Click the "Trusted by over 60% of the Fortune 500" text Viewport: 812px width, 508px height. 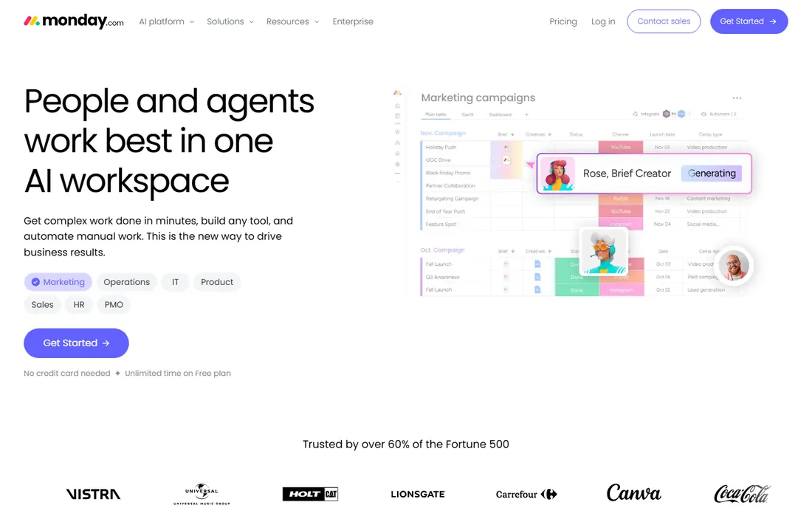click(x=406, y=444)
